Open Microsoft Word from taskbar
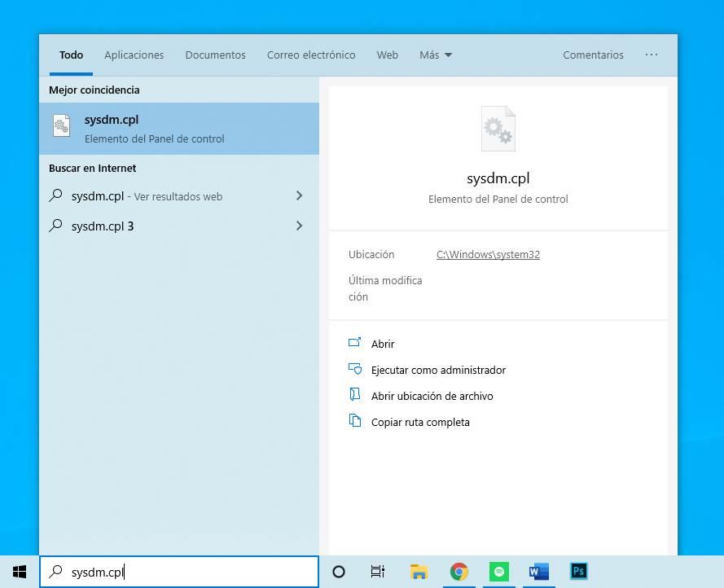724x588 pixels. click(538, 572)
